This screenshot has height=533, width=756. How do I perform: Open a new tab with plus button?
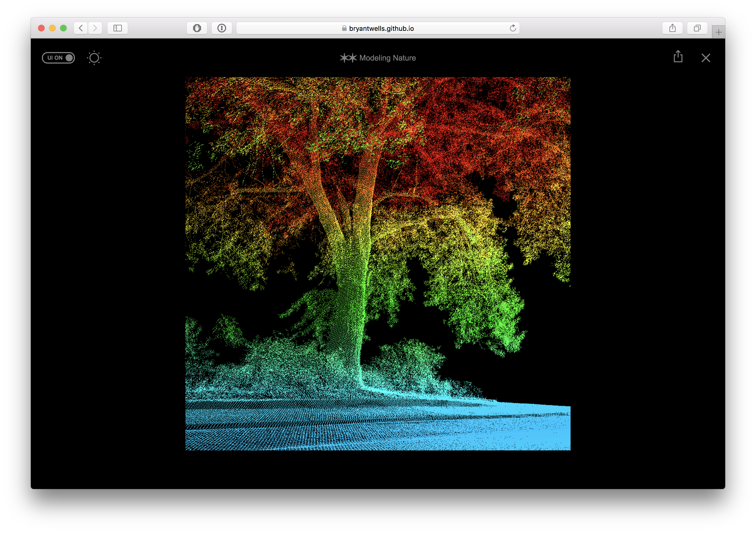[719, 32]
